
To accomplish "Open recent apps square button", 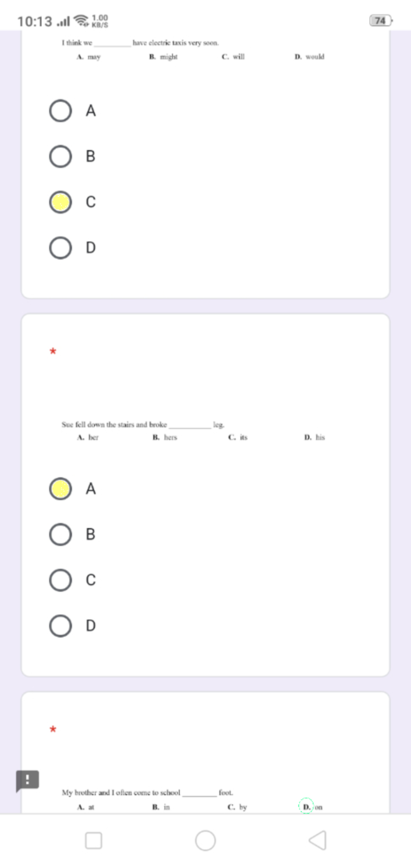I will point(94,840).
